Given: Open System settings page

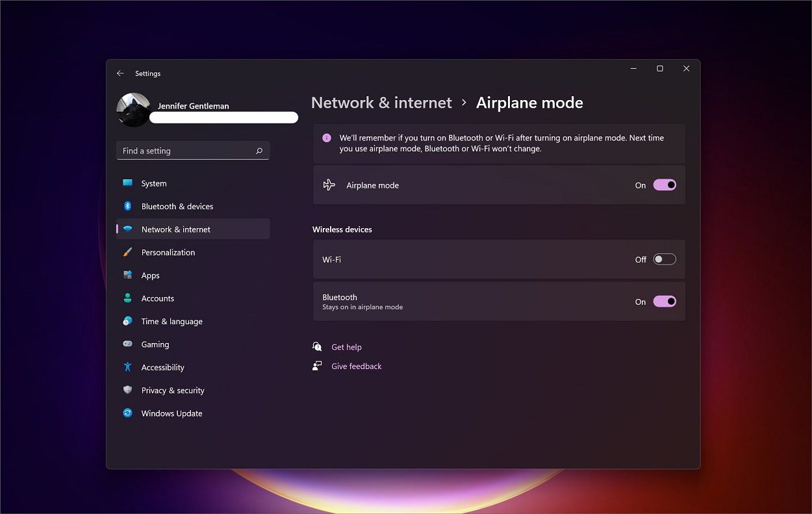Looking at the screenshot, I should 193,183.
